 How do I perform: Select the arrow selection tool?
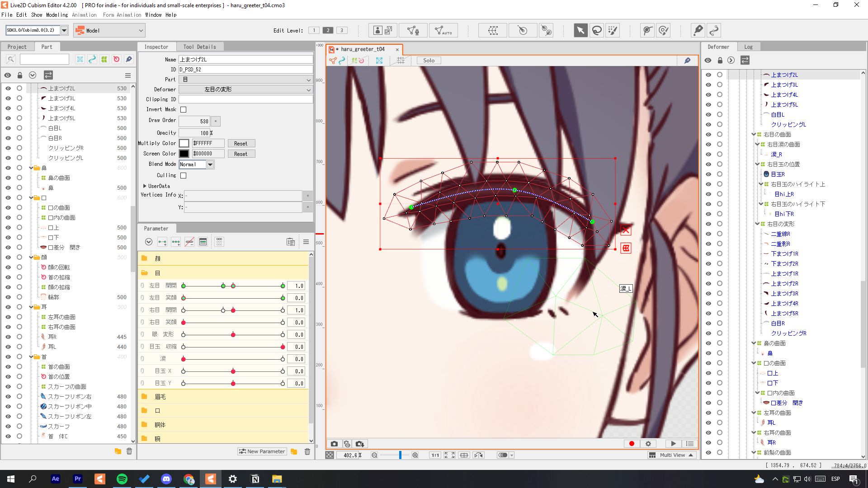pos(580,30)
